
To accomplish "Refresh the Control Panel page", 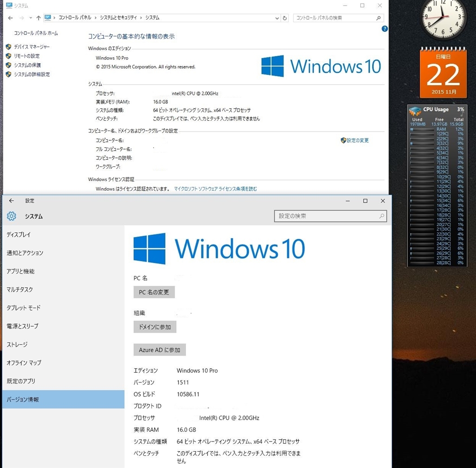I will [285, 18].
